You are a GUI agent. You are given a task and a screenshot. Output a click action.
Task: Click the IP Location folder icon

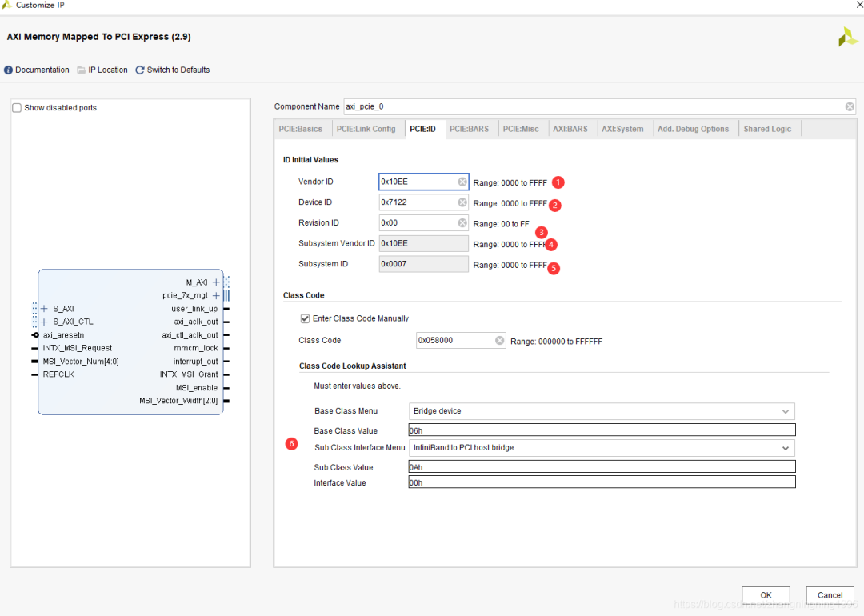(x=82, y=70)
